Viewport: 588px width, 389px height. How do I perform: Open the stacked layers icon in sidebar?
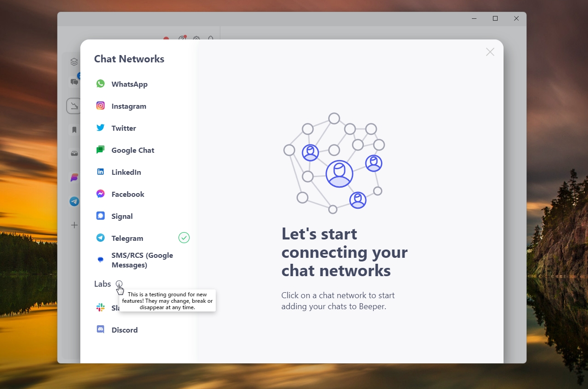click(74, 62)
